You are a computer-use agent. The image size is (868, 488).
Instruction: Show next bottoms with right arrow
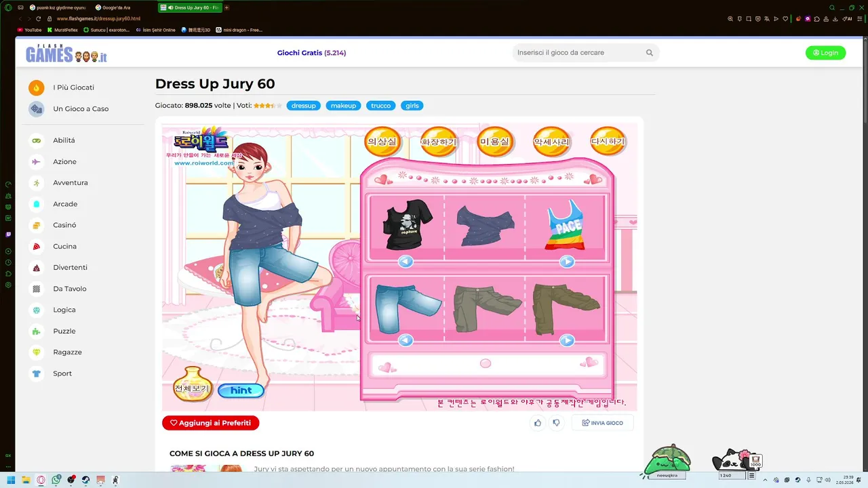pos(567,340)
